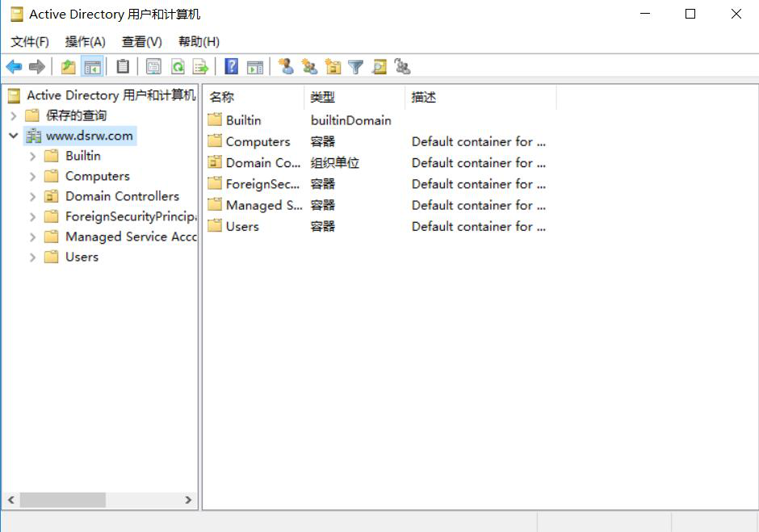Click the app icon in title bar
759x532 pixels.
point(16,14)
